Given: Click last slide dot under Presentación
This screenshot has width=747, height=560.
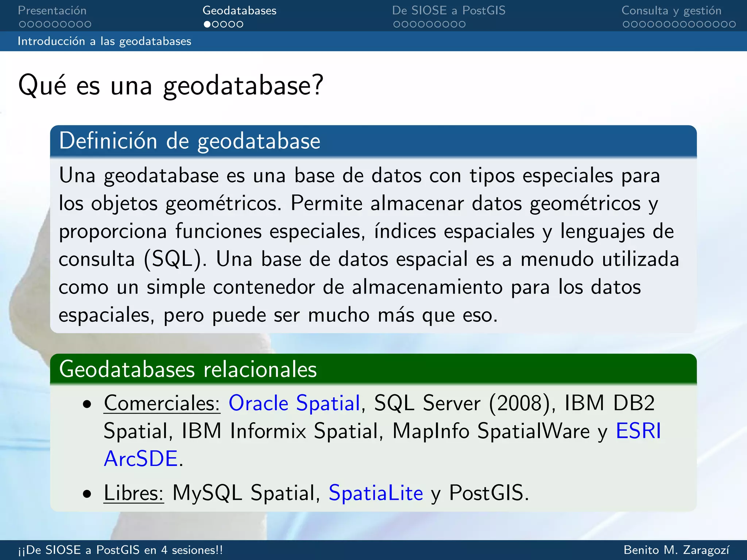Looking at the screenshot, I should [88, 24].
